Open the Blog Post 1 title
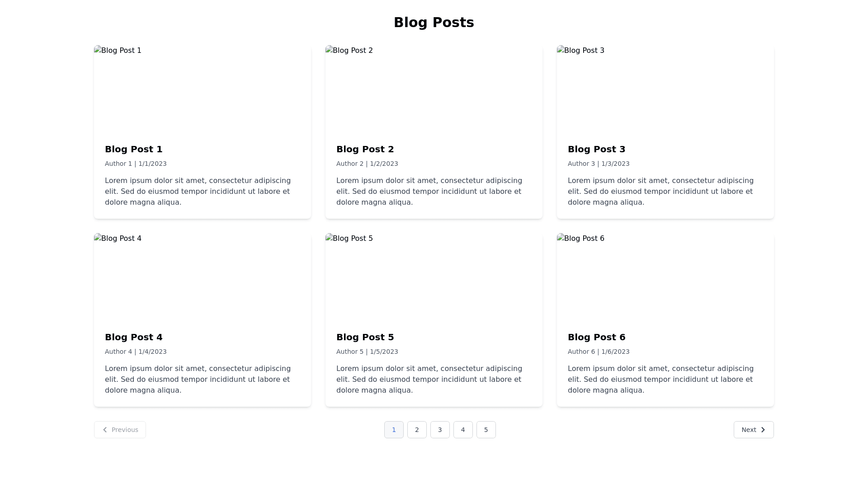This screenshot has width=868, height=488. (x=134, y=149)
